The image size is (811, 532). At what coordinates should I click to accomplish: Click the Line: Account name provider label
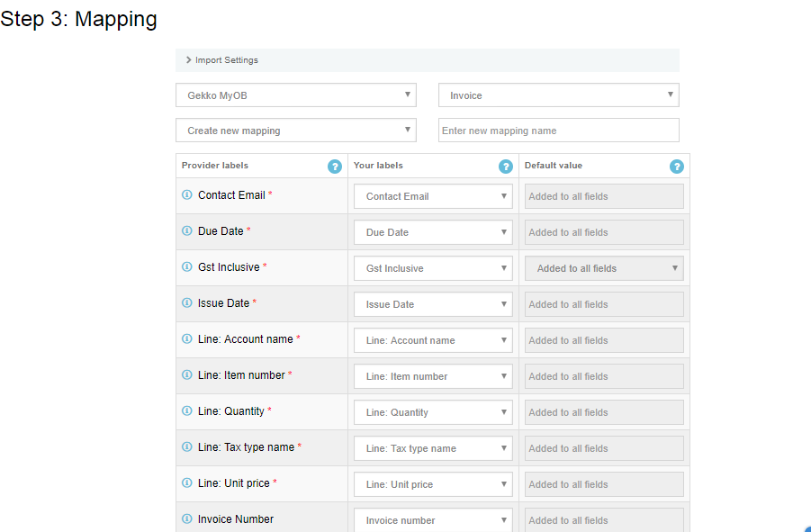246,339
